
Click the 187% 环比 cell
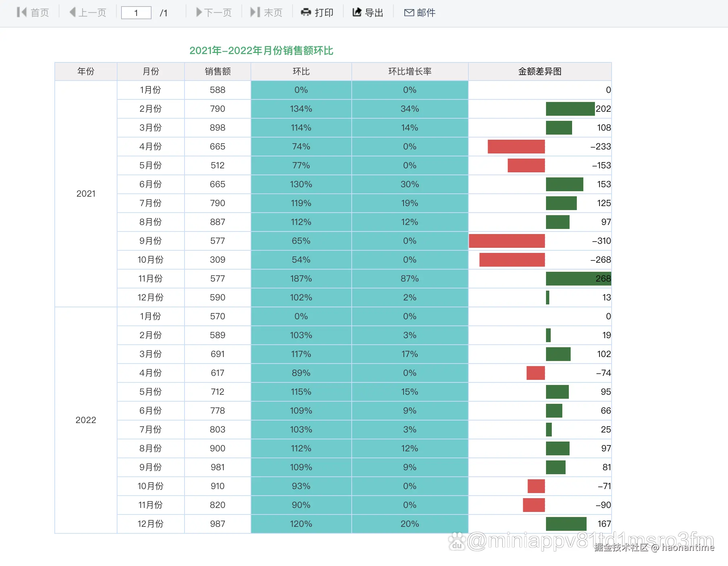[x=301, y=279]
